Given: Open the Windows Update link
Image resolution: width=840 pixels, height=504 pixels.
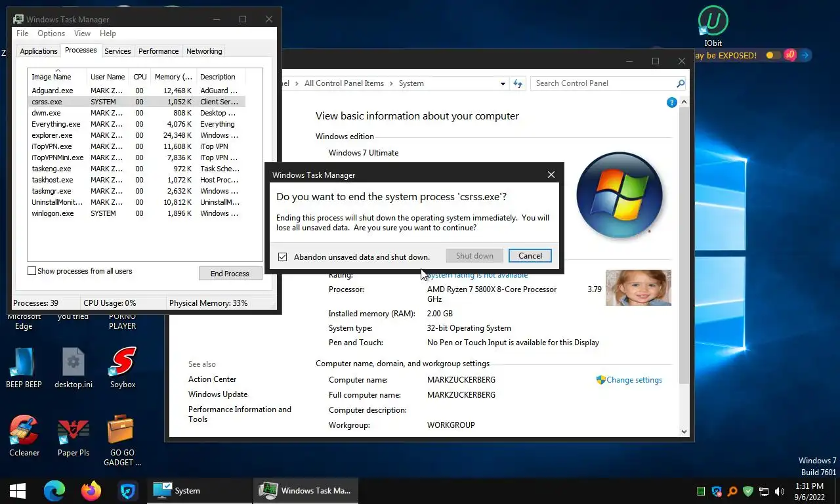Looking at the screenshot, I should pos(218,394).
